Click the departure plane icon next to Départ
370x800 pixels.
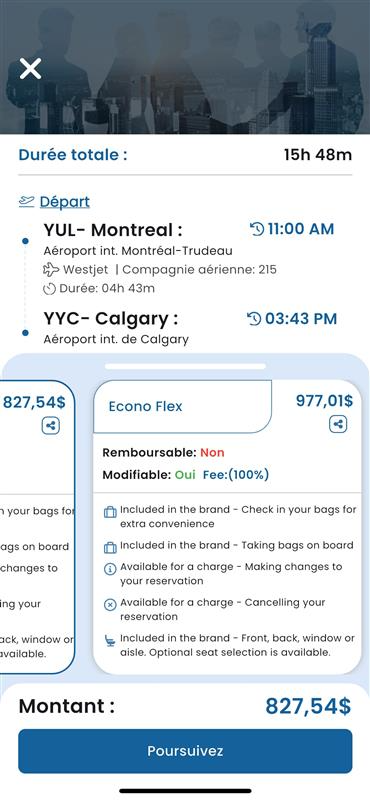tap(27, 202)
